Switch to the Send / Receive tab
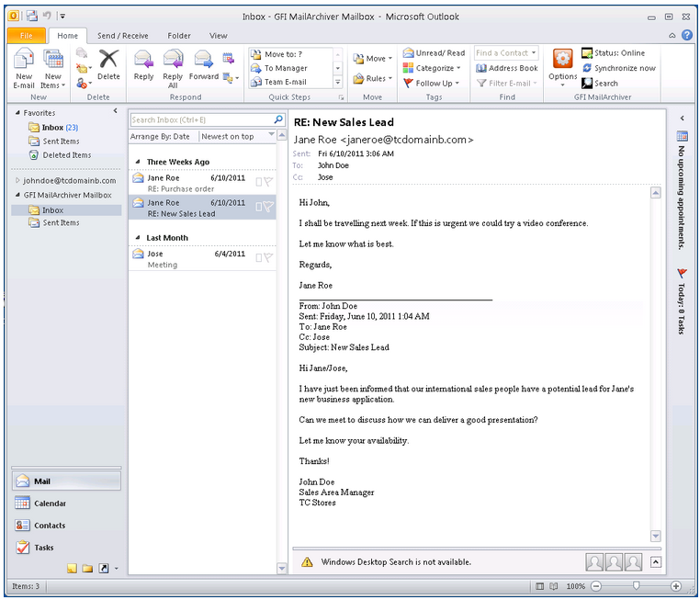 (x=123, y=35)
